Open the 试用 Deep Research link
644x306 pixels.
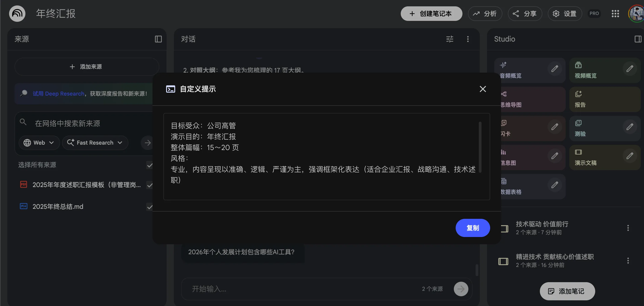(x=58, y=94)
